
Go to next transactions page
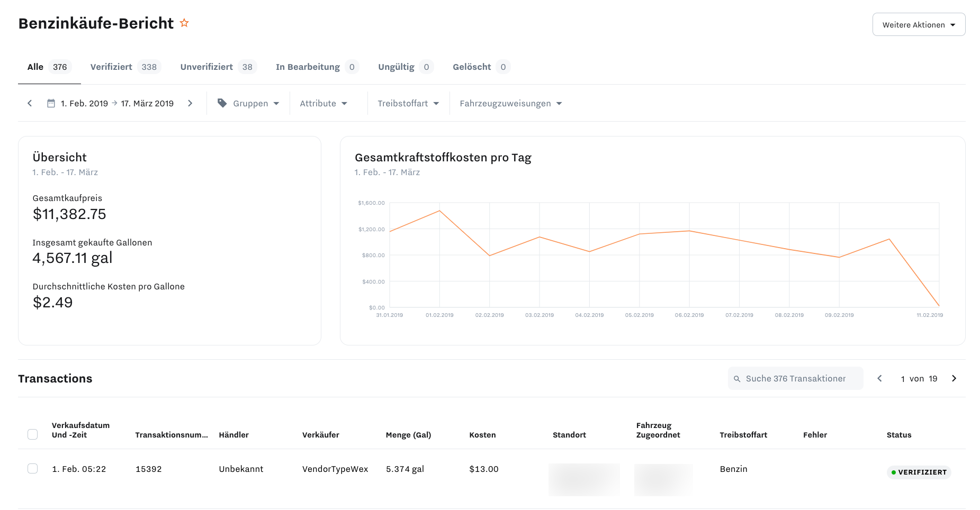(x=954, y=378)
